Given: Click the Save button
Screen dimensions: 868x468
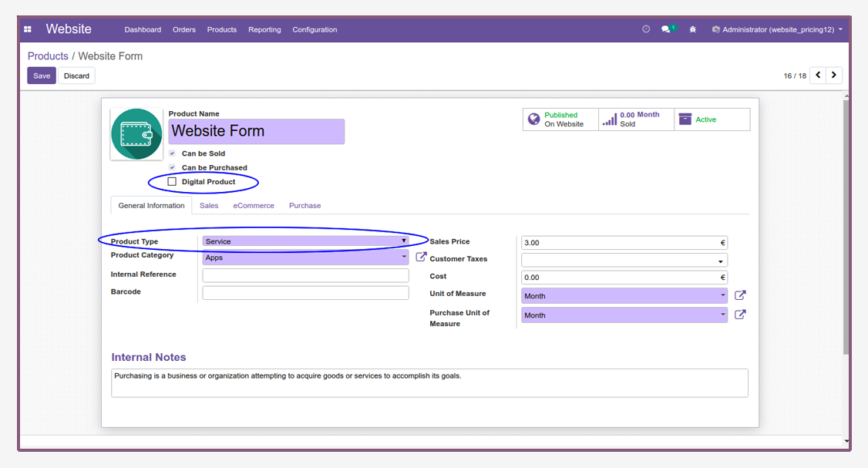Looking at the screenshot, I should click(42, 76).
